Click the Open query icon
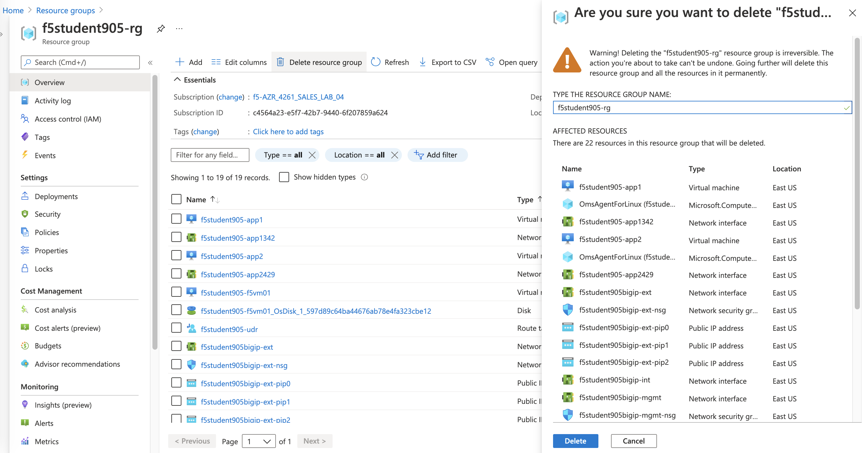This screenshot has width=868, height=453. (x=490, y=62)
